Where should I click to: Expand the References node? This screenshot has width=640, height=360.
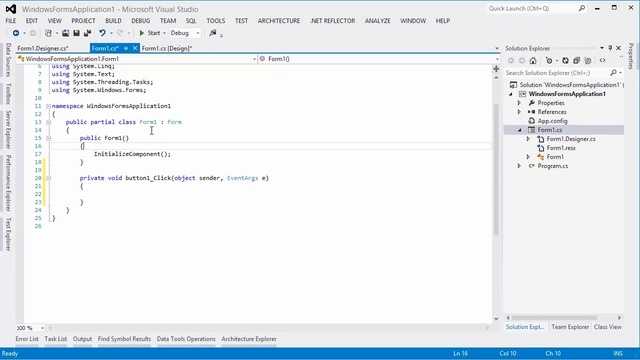pyautogui.click(x=520, y=112)
